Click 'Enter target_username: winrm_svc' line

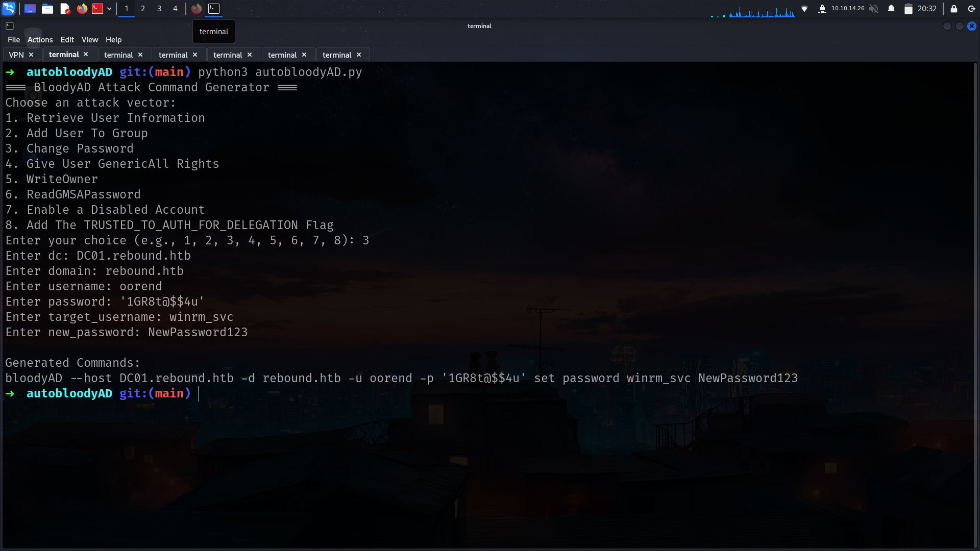coord(119,317)
